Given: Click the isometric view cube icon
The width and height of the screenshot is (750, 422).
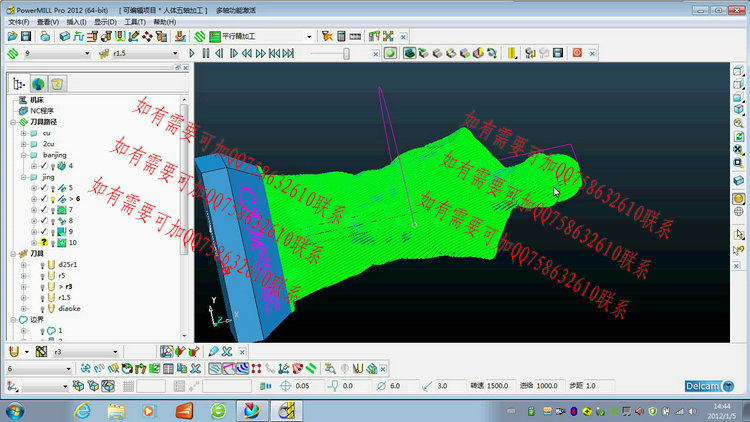Looking at the screenshot, I should coord(739,109).
